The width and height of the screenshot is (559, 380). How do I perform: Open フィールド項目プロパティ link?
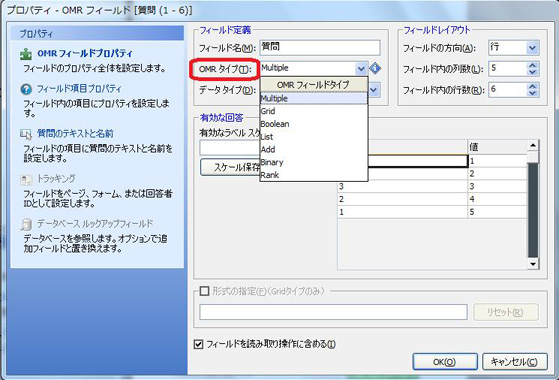pos(79,89)
